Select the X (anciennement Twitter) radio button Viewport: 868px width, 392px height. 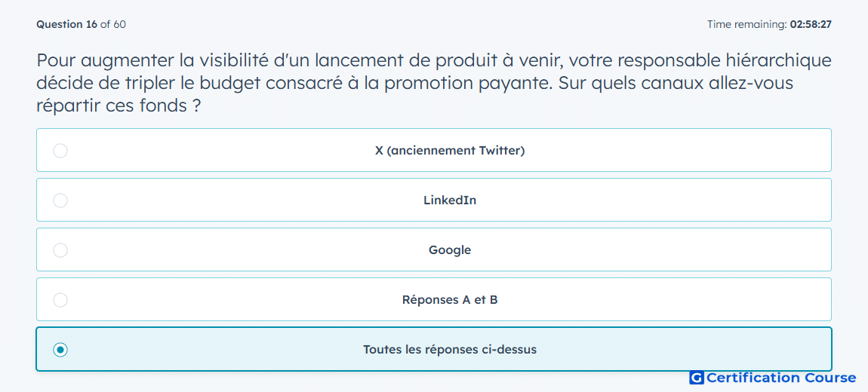[x=60, y=150]
